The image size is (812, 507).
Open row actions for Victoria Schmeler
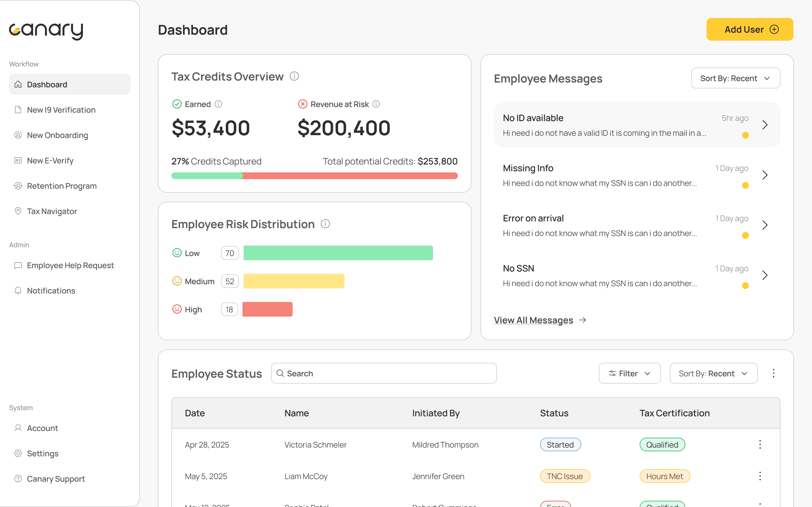[760, 445]
